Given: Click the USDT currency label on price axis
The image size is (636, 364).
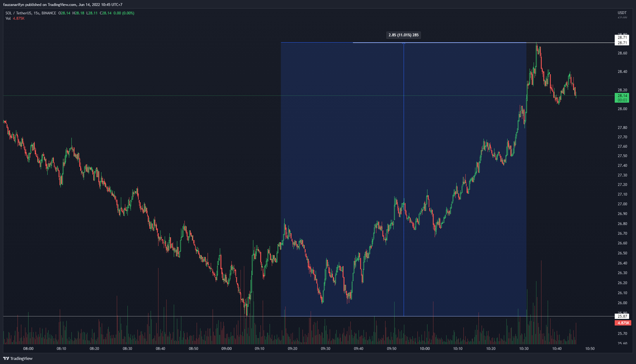Looking at the screenshot, I should [x=622, y=12].
